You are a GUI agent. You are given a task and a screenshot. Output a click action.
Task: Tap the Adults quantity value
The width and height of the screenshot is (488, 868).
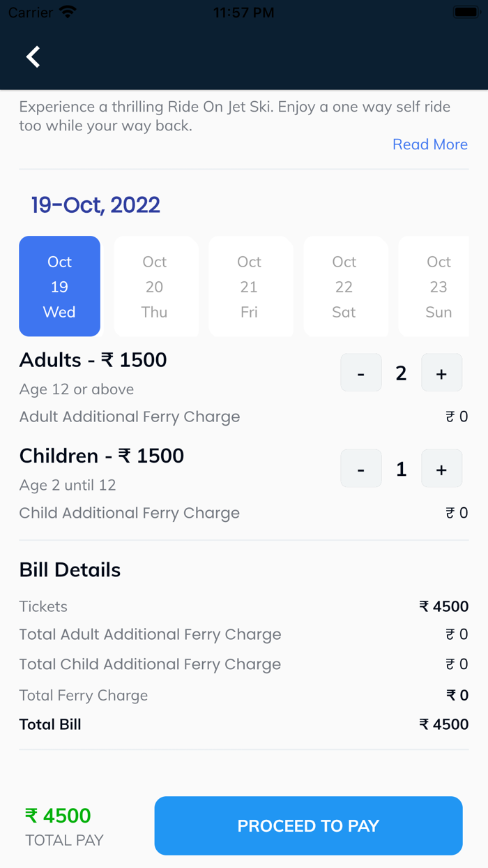point(401,373)
